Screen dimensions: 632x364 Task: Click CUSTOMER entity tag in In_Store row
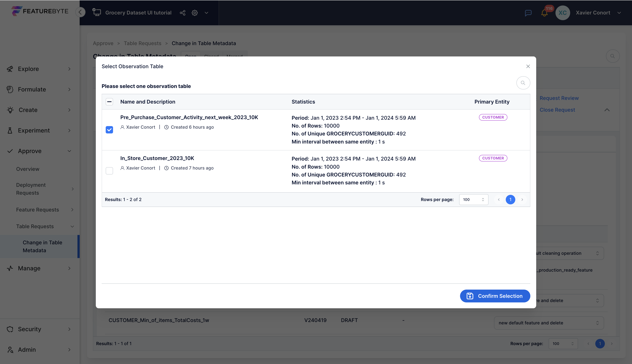tap(493, 158)
